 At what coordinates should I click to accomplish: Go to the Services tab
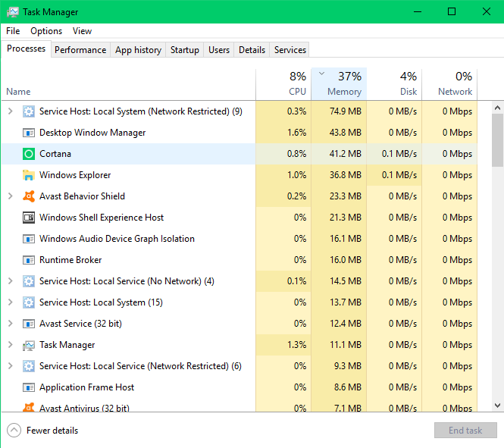290,50
